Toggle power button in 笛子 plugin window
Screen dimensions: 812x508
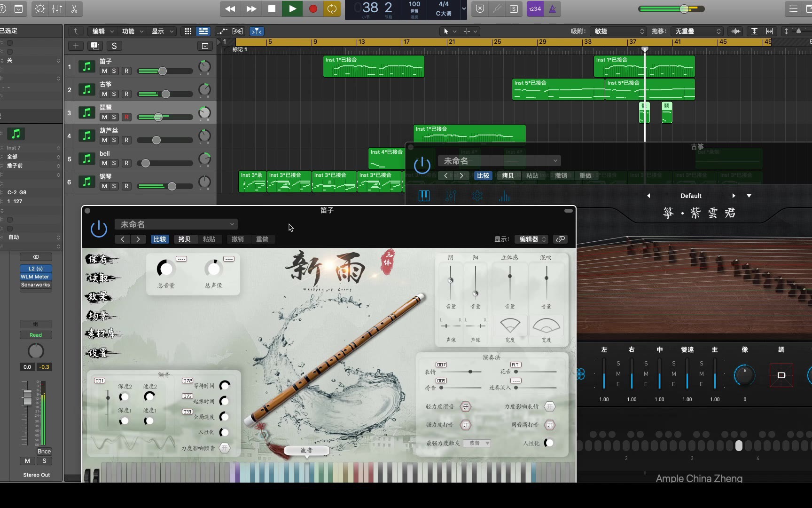click(x=99, y=229)
